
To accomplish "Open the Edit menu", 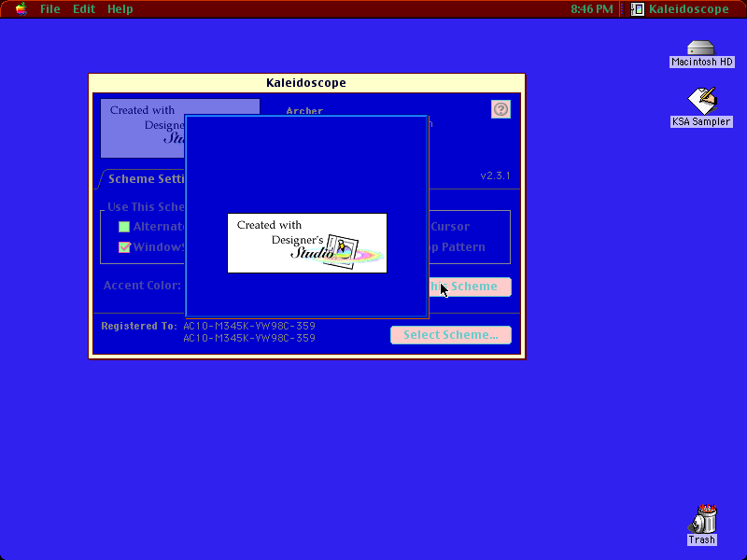I will pos(84,9).
